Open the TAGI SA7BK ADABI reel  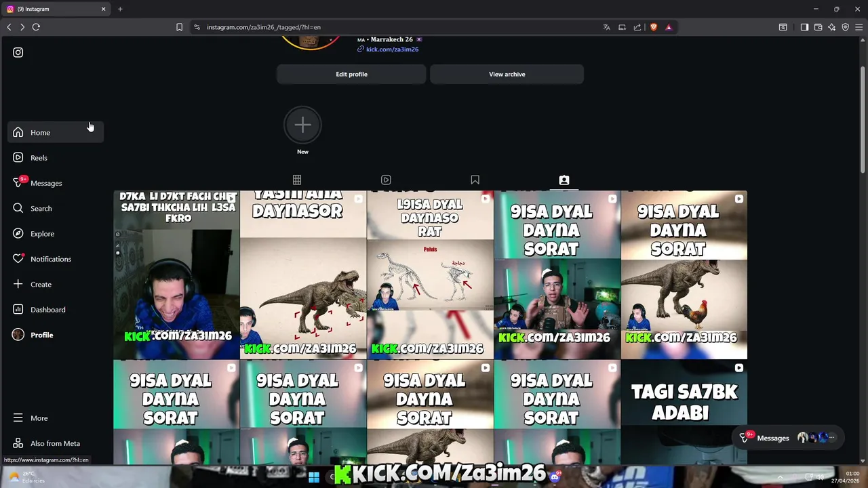click(x=684, y=412)
